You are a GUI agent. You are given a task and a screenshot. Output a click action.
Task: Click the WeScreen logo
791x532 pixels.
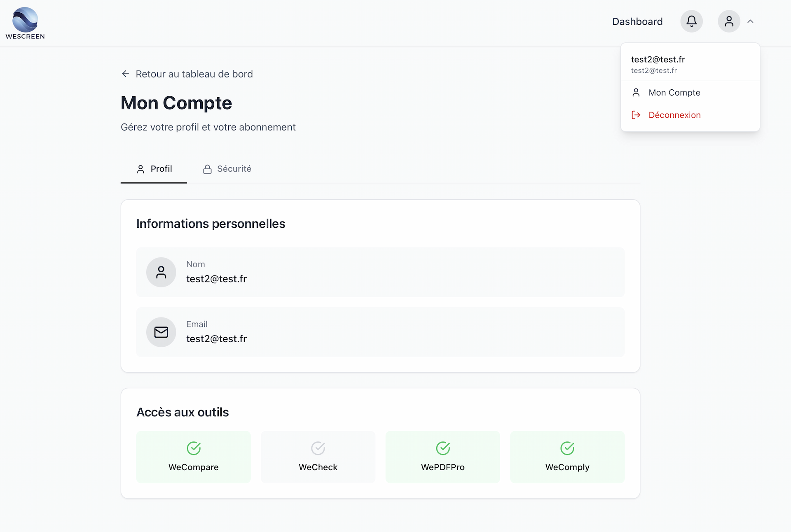(25, 23)
